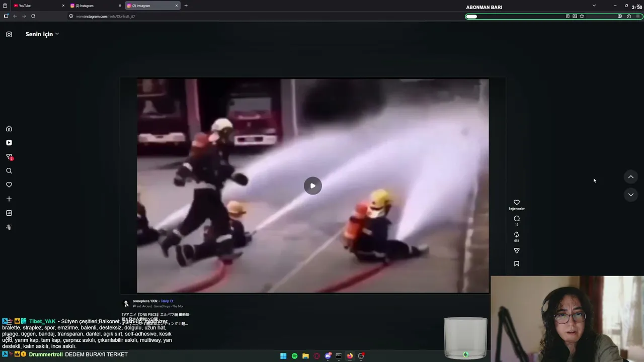Open oonepiece.100k profile avatar
Viewport: 644px width, 362px height.
click(x=126, y=304)
